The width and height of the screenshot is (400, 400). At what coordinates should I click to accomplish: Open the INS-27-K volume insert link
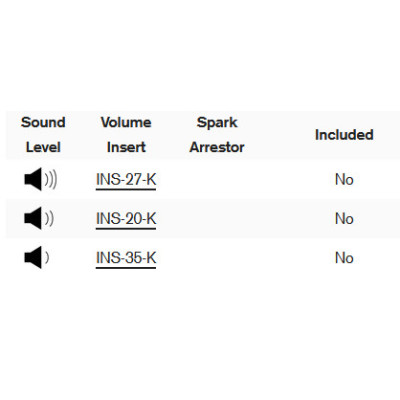[126, 180]
